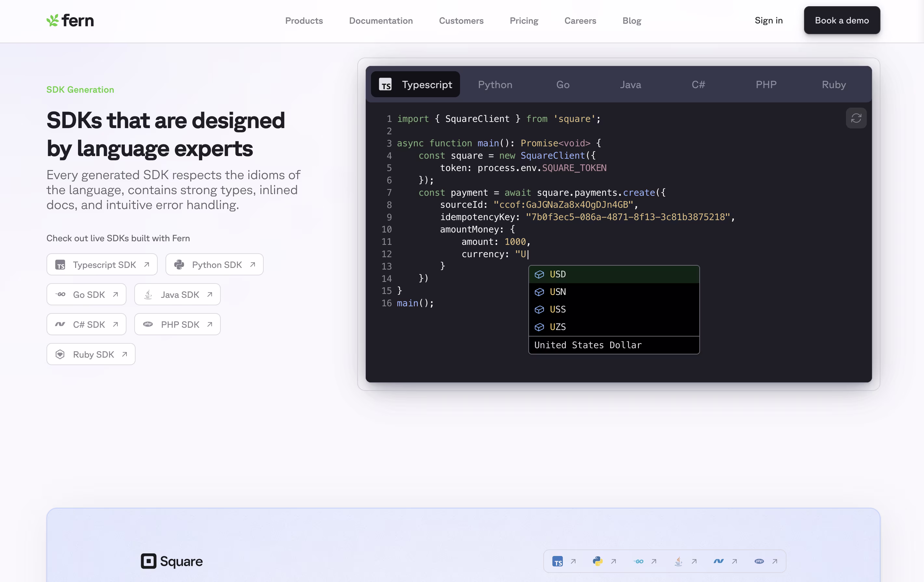Select USN from the currency autocomplete
Screen dimensions: 924x582
point(558,292)
